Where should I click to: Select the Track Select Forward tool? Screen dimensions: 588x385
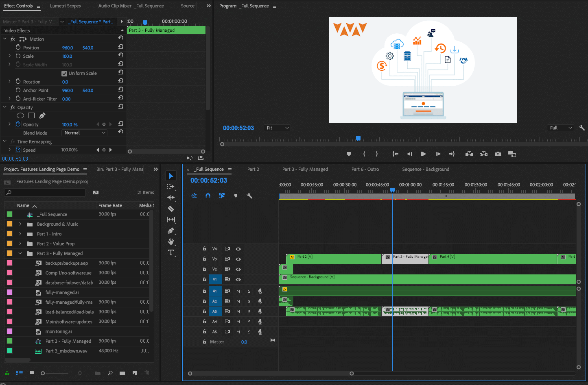171,187
